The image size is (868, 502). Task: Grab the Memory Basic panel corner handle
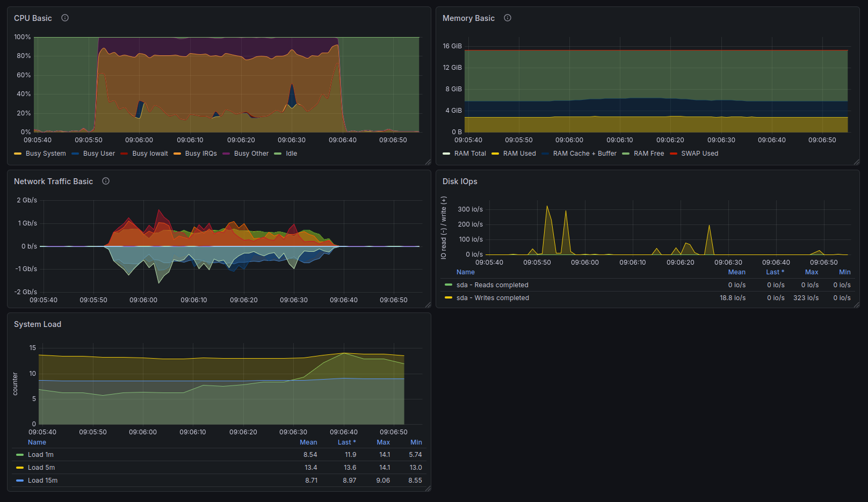pos(857,162)
